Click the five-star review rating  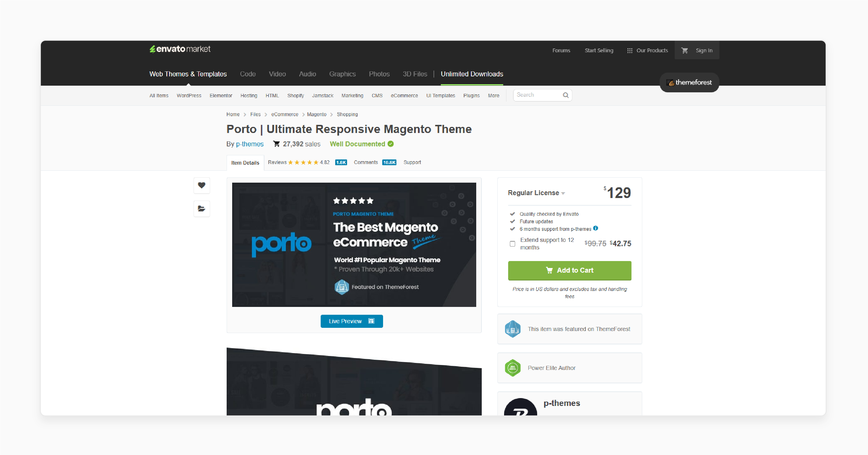pyautogui.click(x=303, y=162)
